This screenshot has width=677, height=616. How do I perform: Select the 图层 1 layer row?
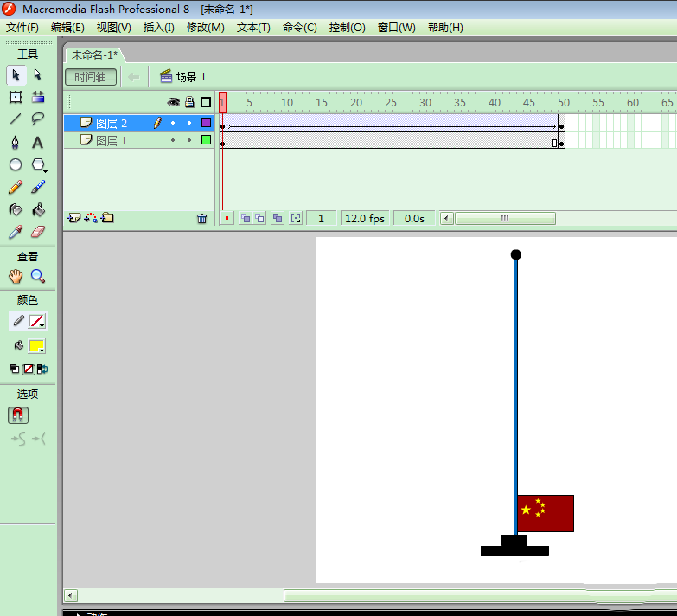click(x=139, y=140)
